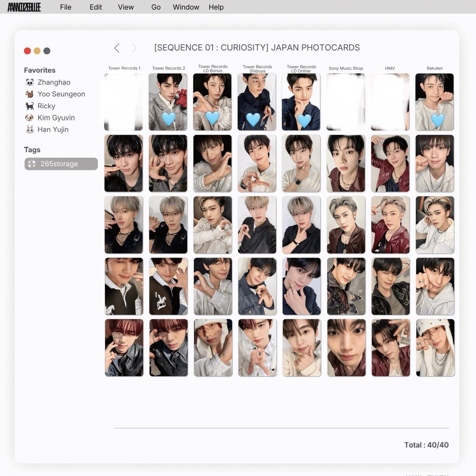Click the blue heart on Tower Records Shibuya card
The width and height of the screenshot is (476, 476).
(x=253, y=119)
